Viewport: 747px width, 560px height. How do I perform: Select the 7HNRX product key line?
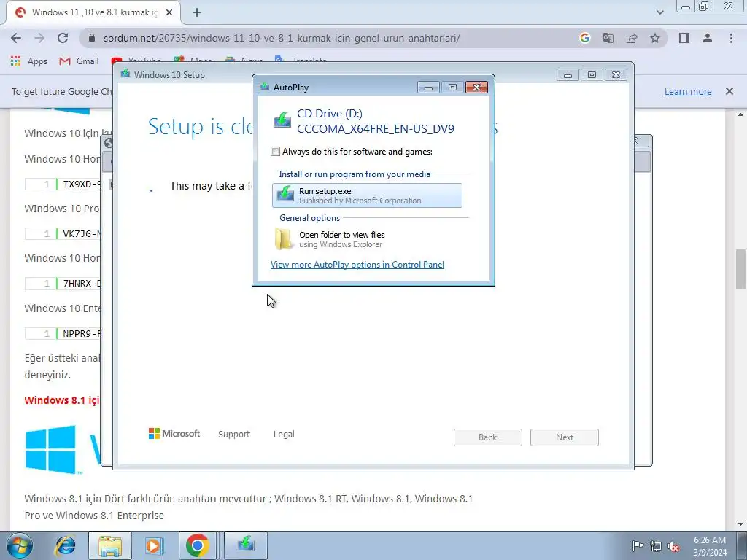tap(63, 284)
